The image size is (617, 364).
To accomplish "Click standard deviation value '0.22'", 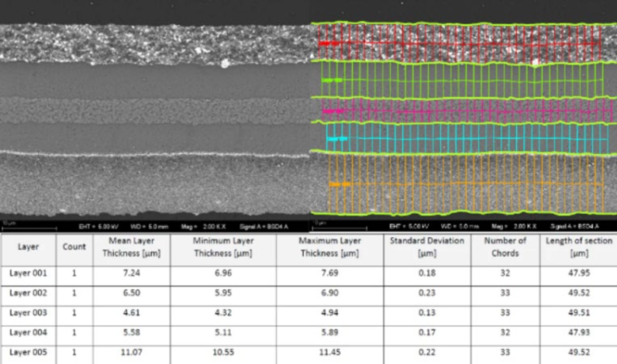I will (x=427, y=352).
